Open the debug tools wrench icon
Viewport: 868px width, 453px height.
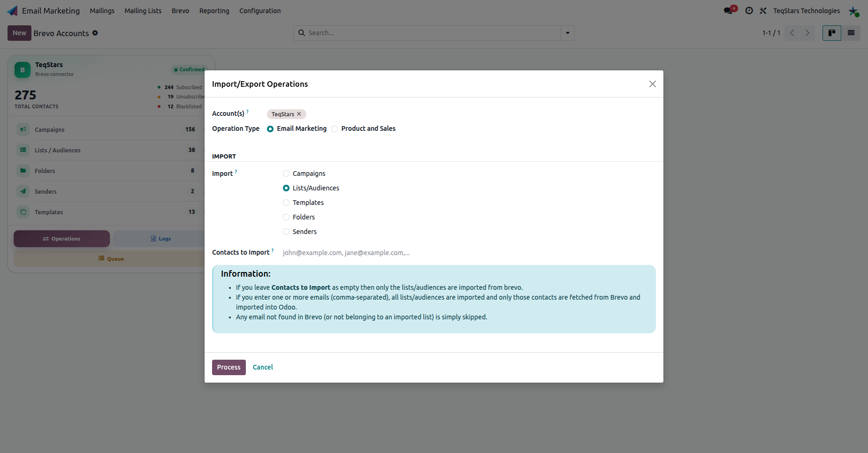(763, 11)
